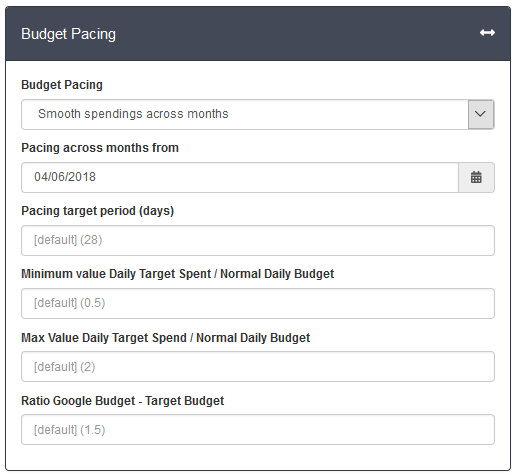This screenshot has height=476, width=517.
Task: Click the Pacing target period input field
Action: pos(258,240)
